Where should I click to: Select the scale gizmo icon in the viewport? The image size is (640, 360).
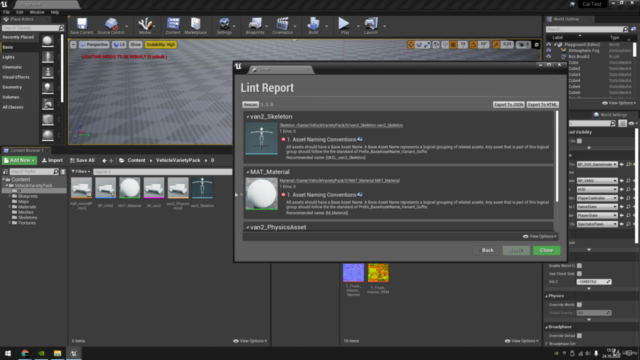(x=427, y=44)
